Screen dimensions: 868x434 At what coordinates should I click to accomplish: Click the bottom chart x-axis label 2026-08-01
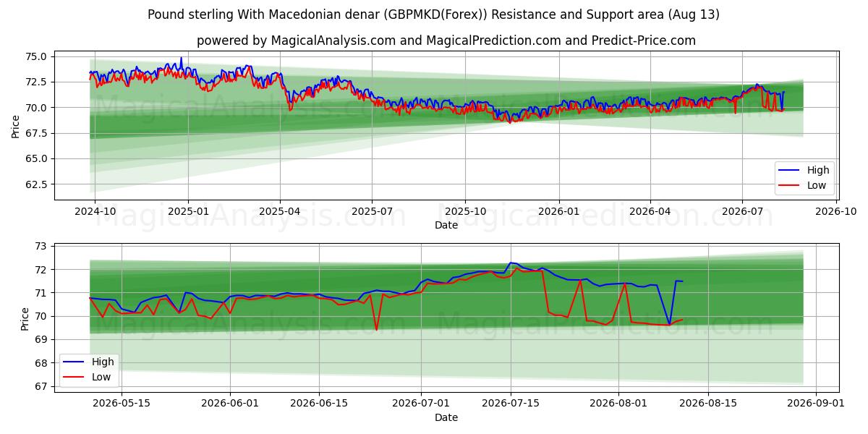pyautogui.click(x=619, y=404)
